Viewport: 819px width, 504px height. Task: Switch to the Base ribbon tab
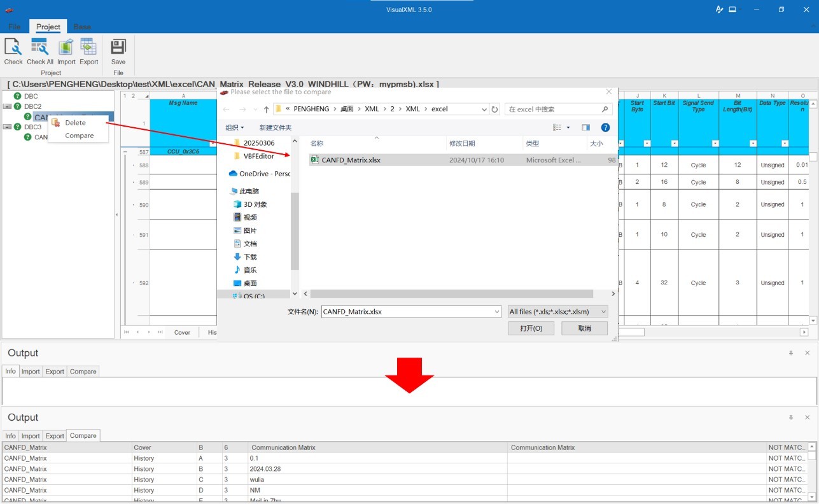pyautogui.click(x=82, y=27)
